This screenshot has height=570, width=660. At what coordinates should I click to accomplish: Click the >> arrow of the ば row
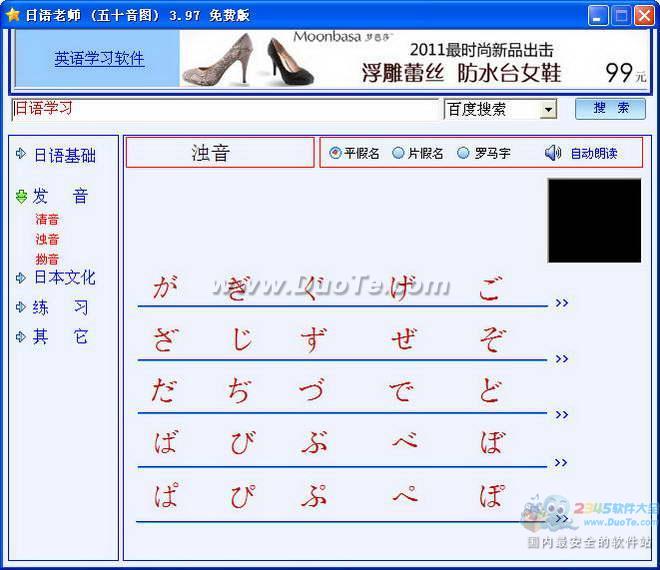561,463
